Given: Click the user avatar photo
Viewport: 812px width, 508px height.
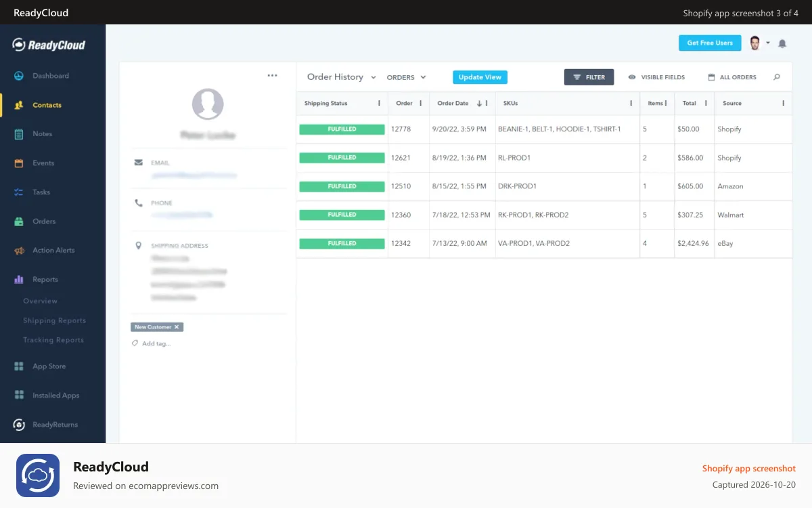Looking at the screenshot, I should coord(755,43).
